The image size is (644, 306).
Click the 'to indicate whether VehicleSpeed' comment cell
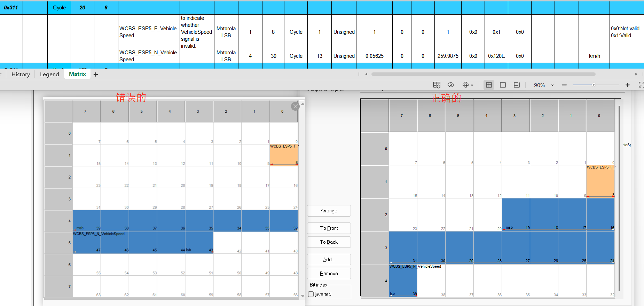(197, 32)
